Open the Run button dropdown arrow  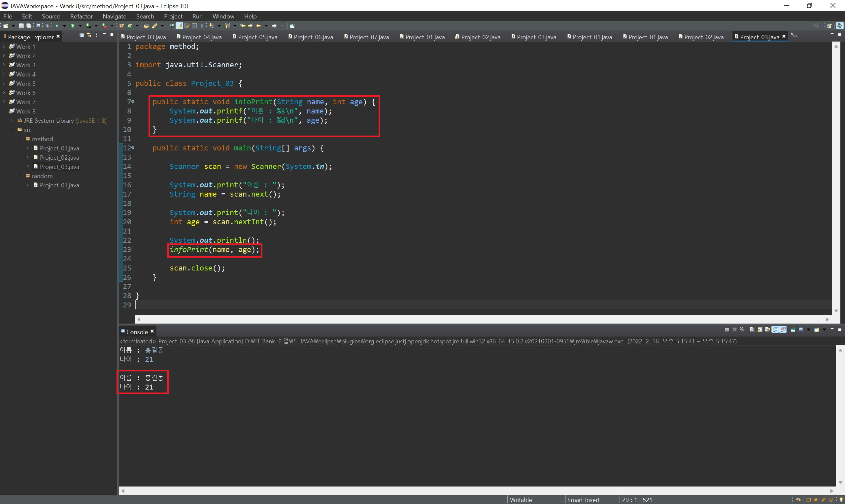[81, 26]
